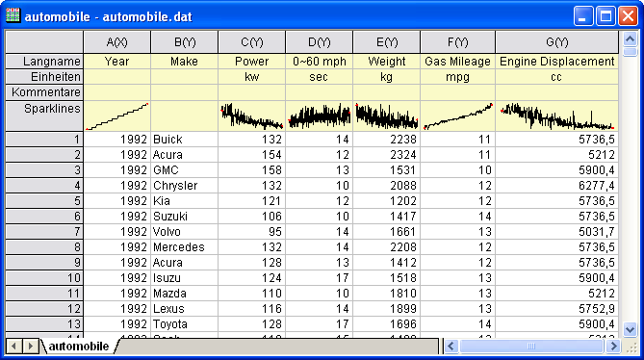This screenshot has height=360, width=644.
Task: Click the 'Chrysler' cell
Action: [x=185, y=186]
